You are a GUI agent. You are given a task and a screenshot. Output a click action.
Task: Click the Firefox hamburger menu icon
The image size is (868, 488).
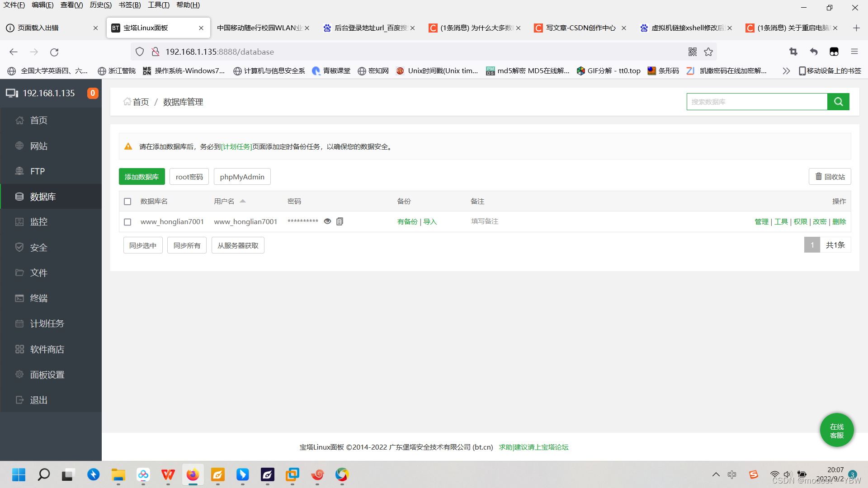(x=854, y=52)
